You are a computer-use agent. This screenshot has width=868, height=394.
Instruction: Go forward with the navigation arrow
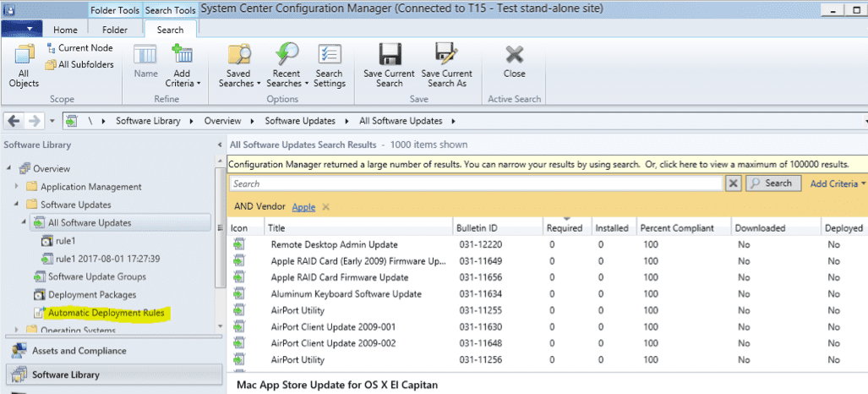[33, 121]
